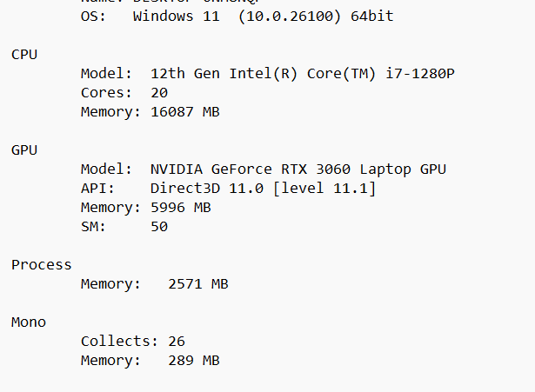
Task: Click the CPU memory value 16087 MB
Action: click(x=184, y=112)
